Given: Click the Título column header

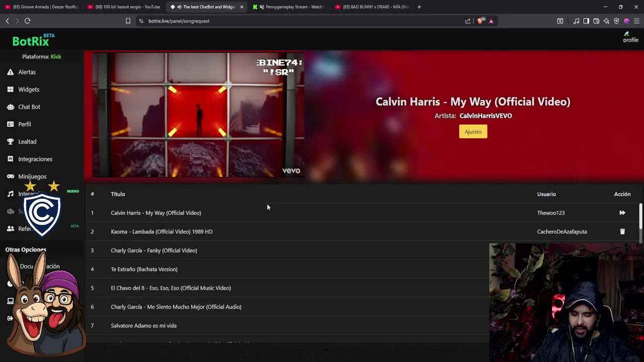Looking at the screenshot, I should coord(118,194).
